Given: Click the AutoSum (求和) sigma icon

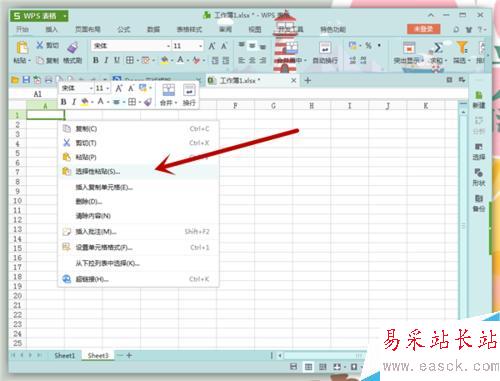Looking at the screenshot, I should [x=438, y=47].
